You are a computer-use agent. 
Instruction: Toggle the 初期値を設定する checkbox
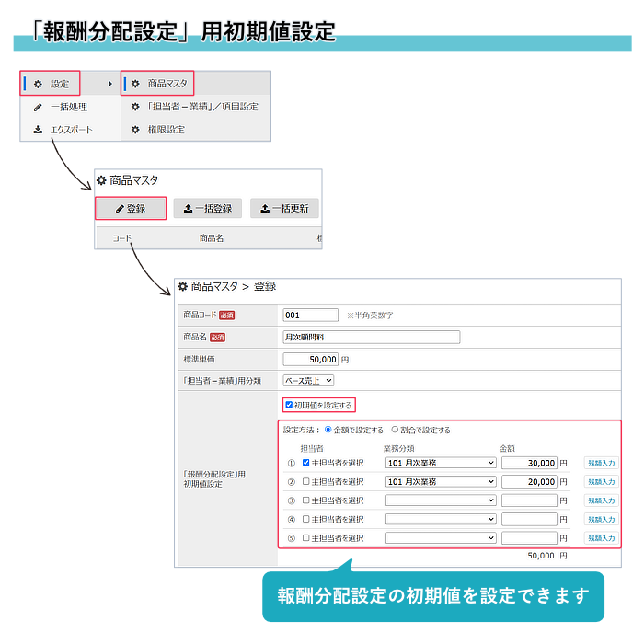pyautogui.click(x=290, y=405)
